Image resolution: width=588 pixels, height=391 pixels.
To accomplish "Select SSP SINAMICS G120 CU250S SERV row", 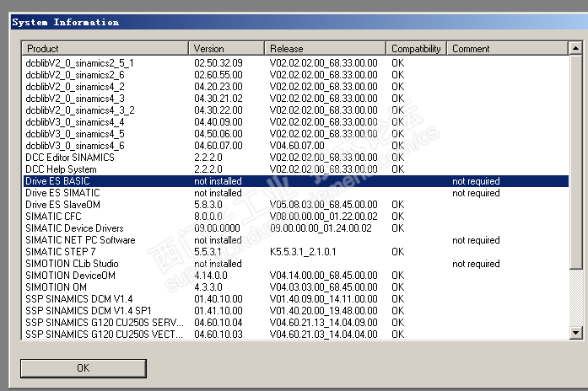I will click(295, 323).
